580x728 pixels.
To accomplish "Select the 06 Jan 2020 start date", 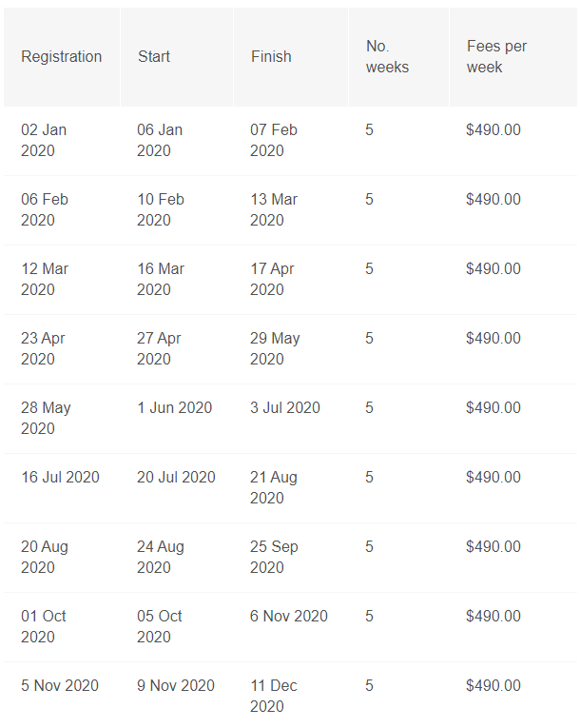I will coord(160,140).
